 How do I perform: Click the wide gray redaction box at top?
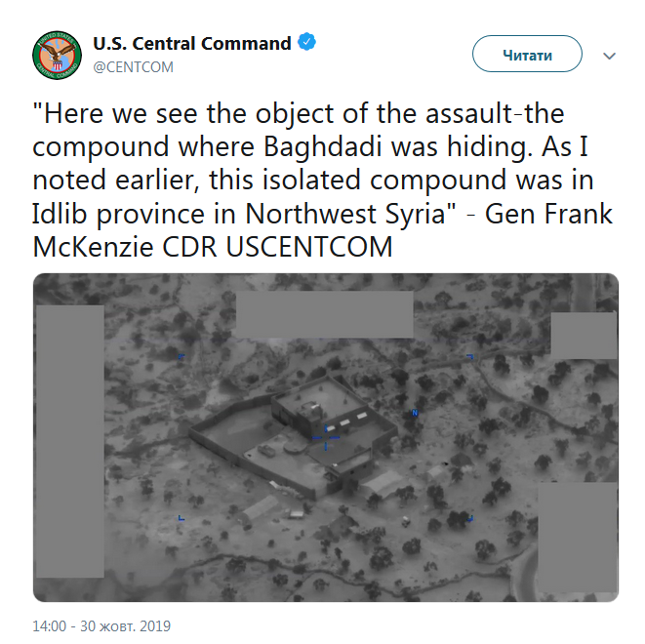pyautogui.click(x=324, y=314)
